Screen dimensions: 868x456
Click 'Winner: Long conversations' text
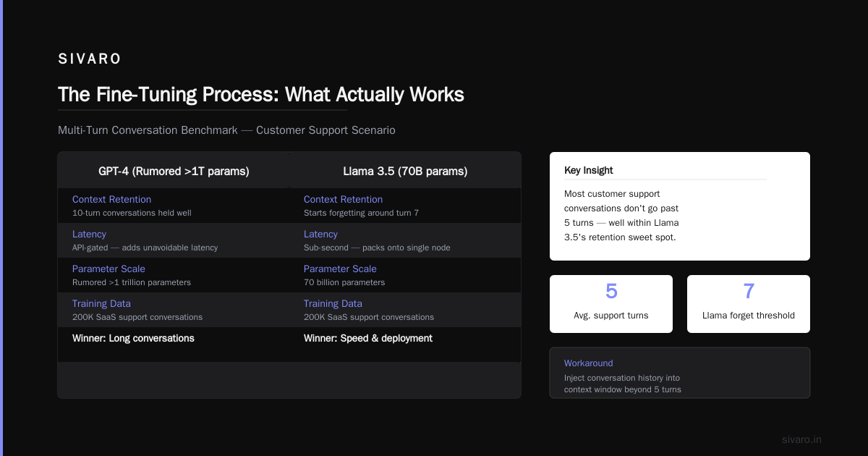click(x=133, y=338)
